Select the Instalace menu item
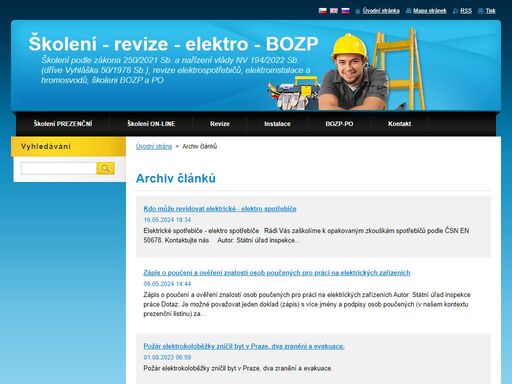Screen dimensions: 512x384 (277, 124)
